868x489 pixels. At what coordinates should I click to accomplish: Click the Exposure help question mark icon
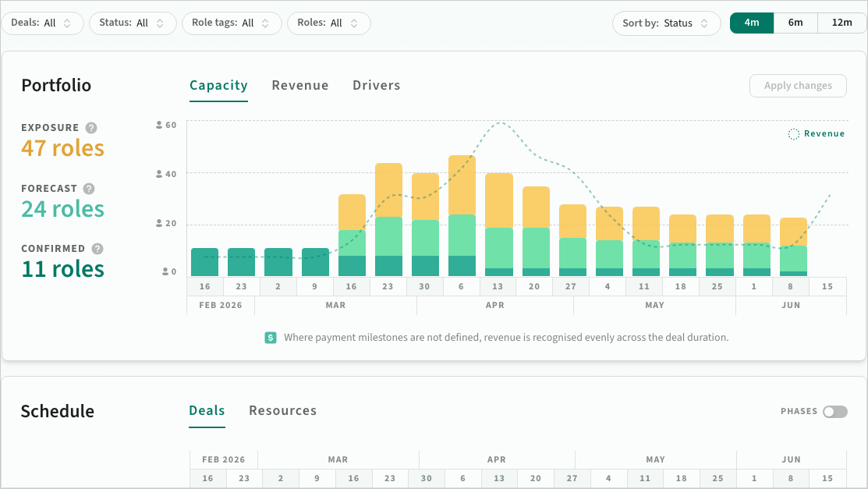pyautogui.click(x=91, y=128)
